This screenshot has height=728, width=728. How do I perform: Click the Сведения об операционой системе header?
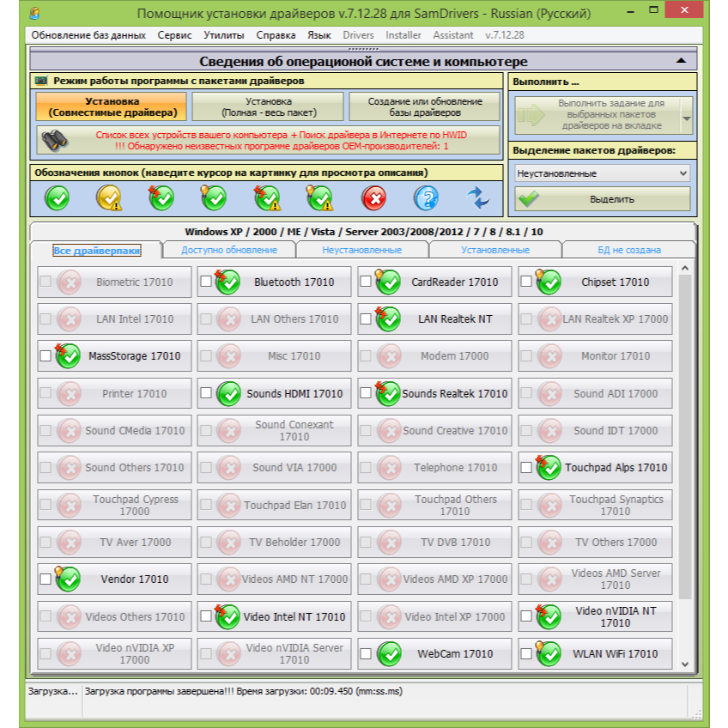pyautogui.click(x=363, y=61)
